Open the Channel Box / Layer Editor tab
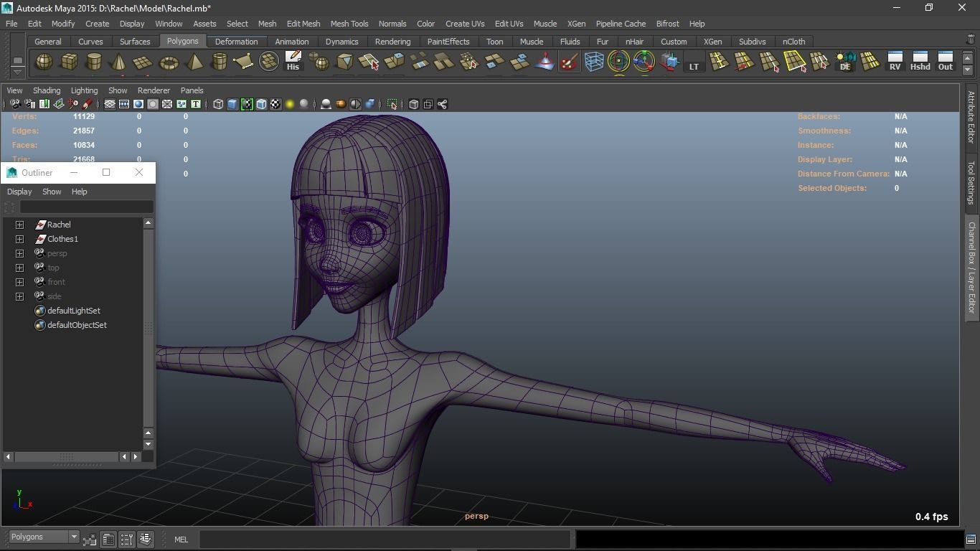The height and width of the screenshot is (551, 980). point(971,268)
